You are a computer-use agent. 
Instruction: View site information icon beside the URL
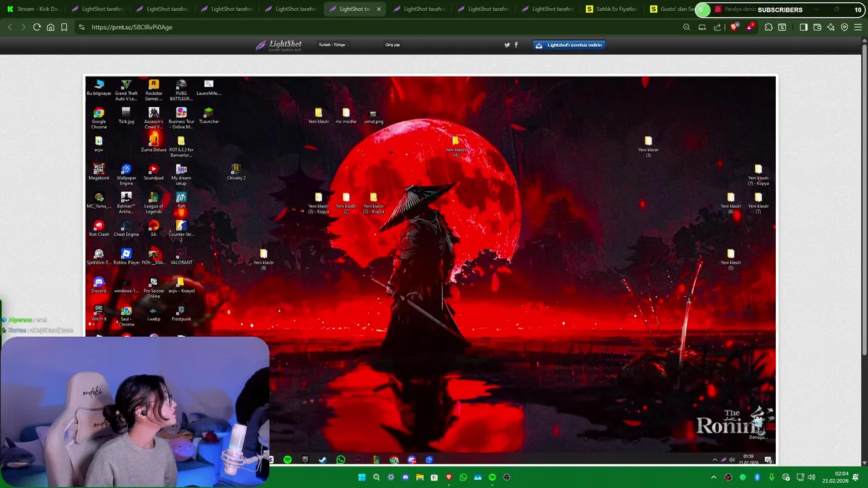[81, 27]
